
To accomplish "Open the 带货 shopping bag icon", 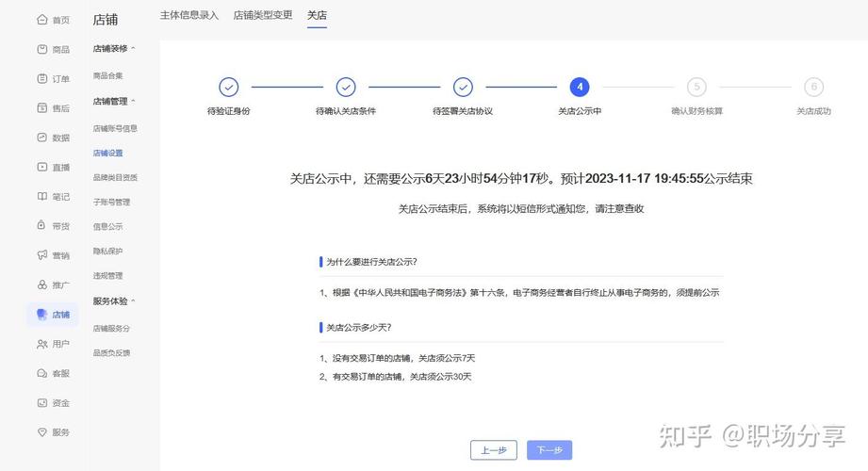I will (x=41, y=226).
